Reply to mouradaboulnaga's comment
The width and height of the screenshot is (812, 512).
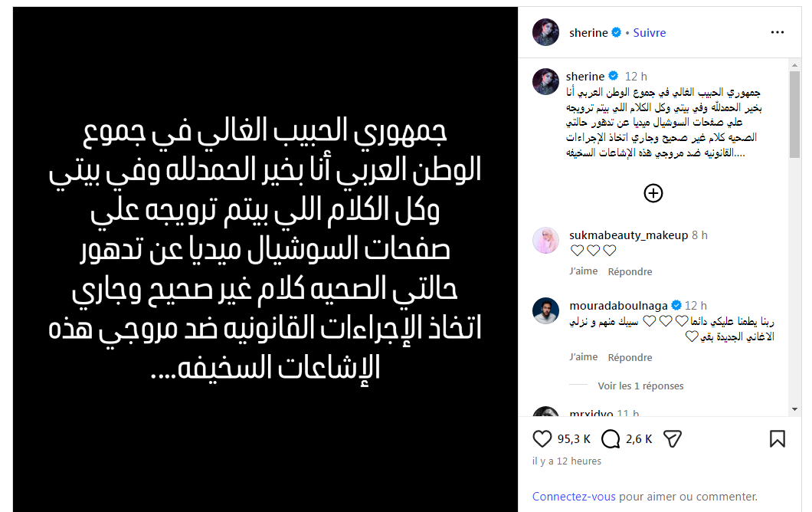(x=630, y=357)
